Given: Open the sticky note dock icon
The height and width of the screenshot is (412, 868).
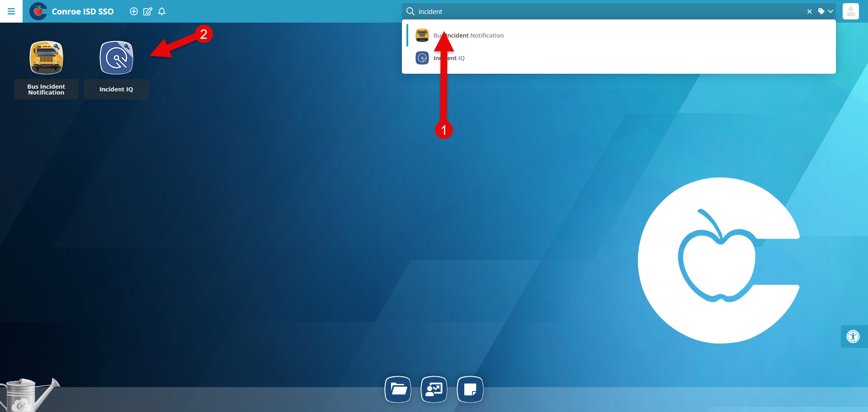Looking at the screenshot, I should 470,389.
